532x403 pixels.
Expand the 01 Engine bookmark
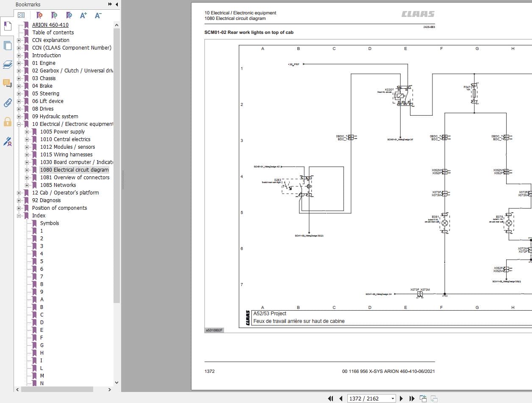click(19, 63)
